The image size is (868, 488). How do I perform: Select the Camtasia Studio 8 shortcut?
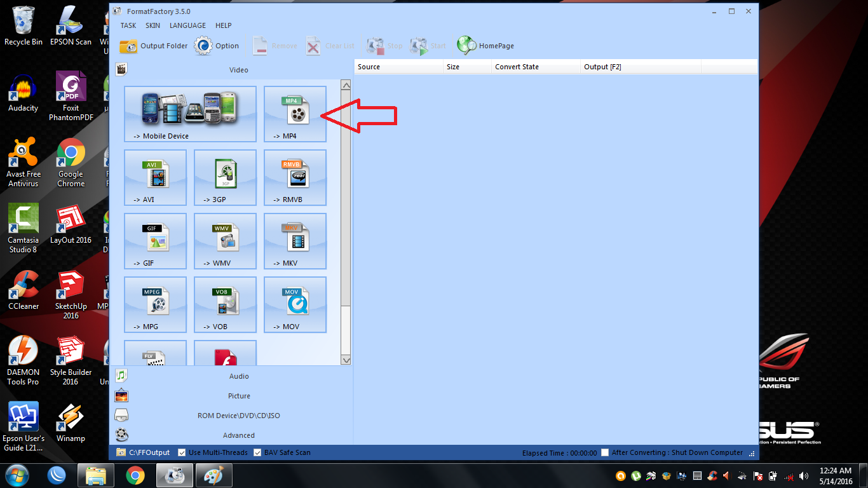24,229
